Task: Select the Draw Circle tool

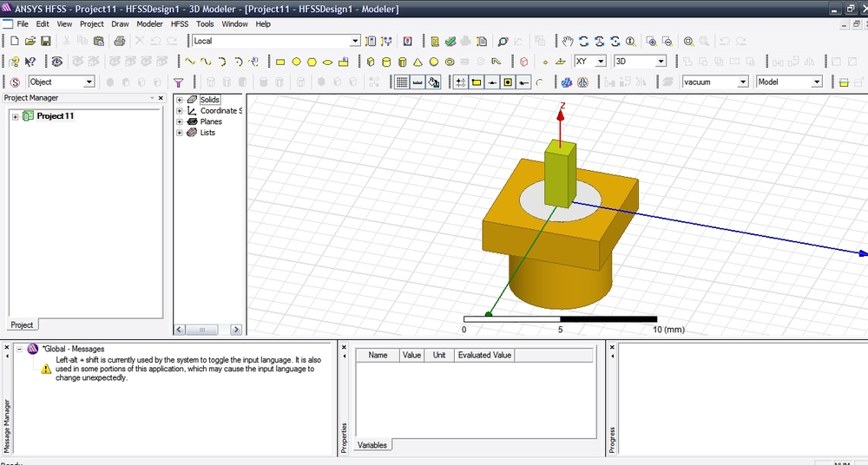Action: pos(296,62)
